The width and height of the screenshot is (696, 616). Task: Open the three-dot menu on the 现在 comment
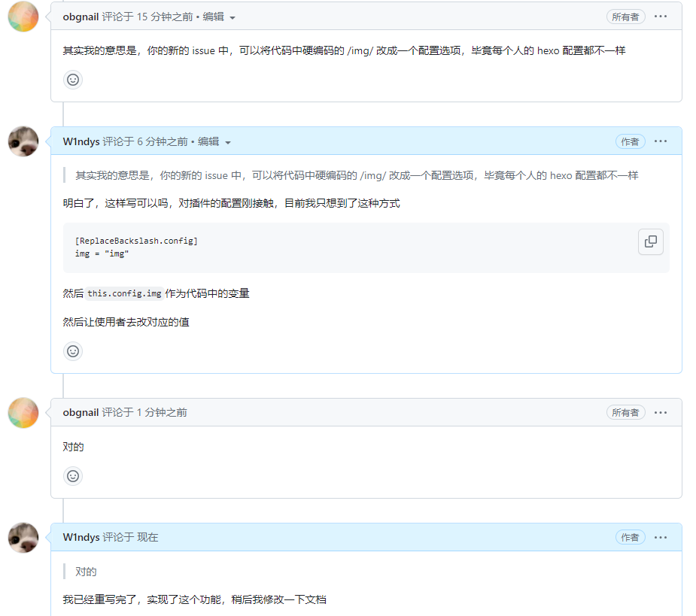click(x=661, y=537)
